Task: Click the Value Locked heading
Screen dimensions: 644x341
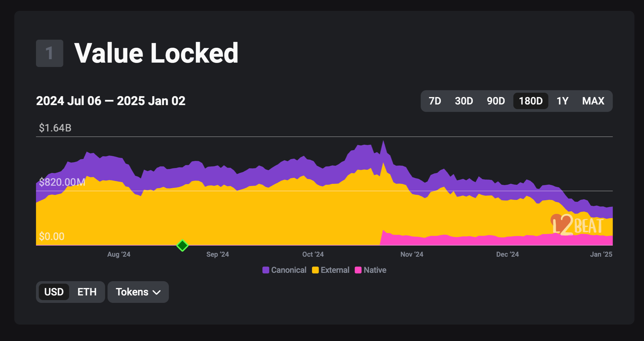Action: (x=156, y=53)
